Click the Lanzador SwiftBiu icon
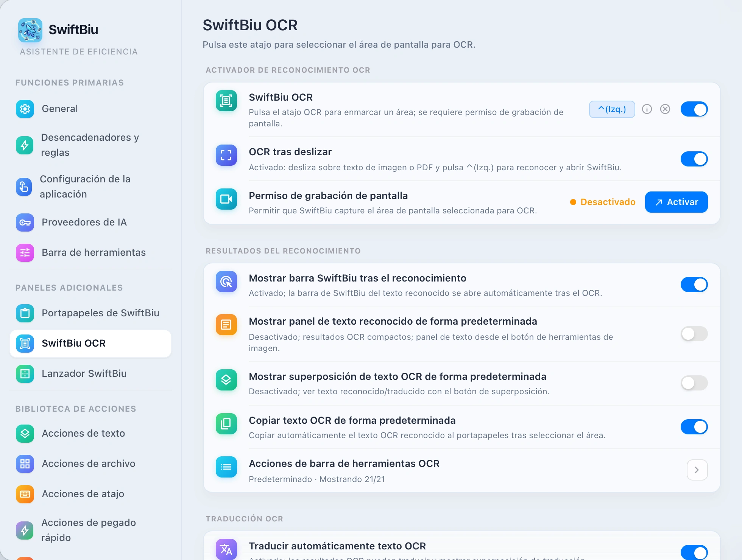The image size is (742, 560). click(25, 374)
